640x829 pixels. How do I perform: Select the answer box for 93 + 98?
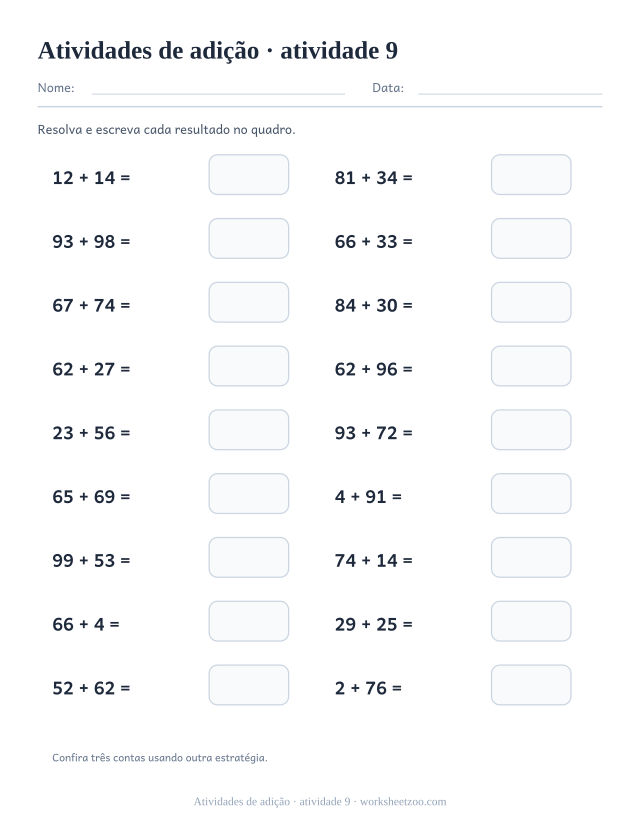pyautogui.click(x=248, y=238)
